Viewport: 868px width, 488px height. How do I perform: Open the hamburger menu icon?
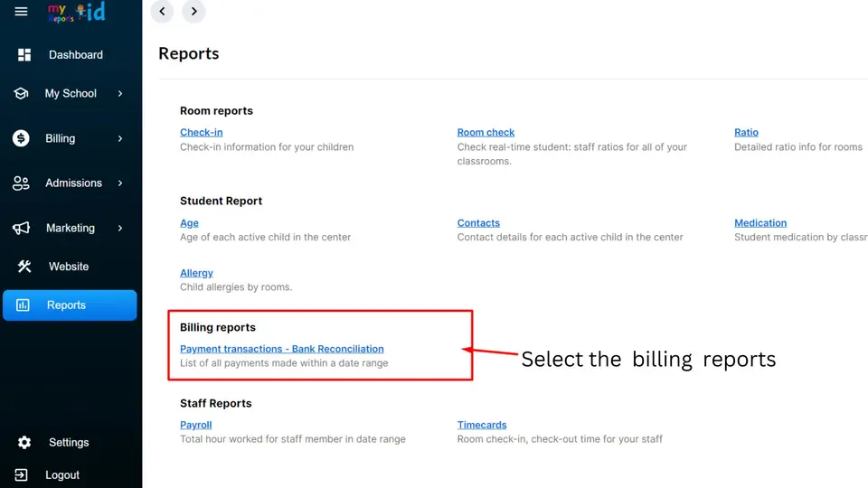pyautogui.click(x=21, y=11)
